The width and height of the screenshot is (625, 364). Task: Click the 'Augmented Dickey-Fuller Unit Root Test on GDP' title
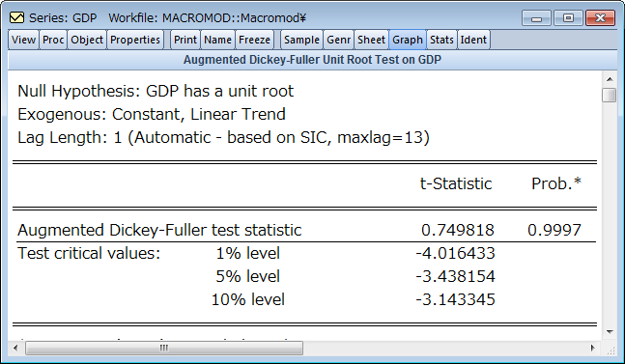tap(313, 60)
